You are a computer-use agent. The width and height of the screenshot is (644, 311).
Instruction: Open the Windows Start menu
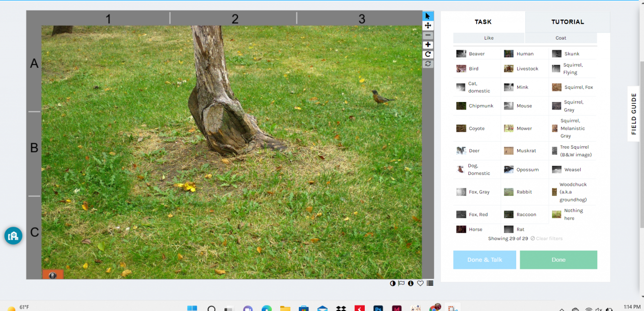coord(192,308)
